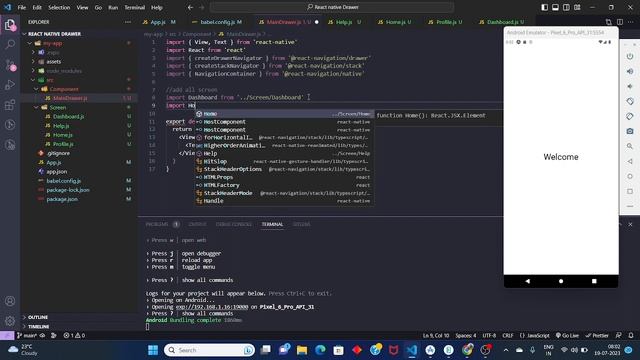Viewport: 640px width, 360px height.
Task: Click the Customize Layout button
Action: 577,7
